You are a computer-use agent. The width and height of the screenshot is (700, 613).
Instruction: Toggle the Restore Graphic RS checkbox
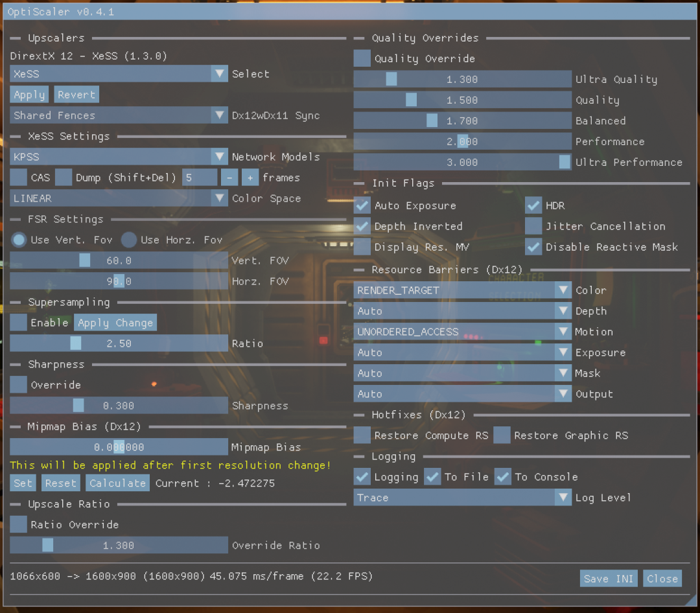(502, 435)
